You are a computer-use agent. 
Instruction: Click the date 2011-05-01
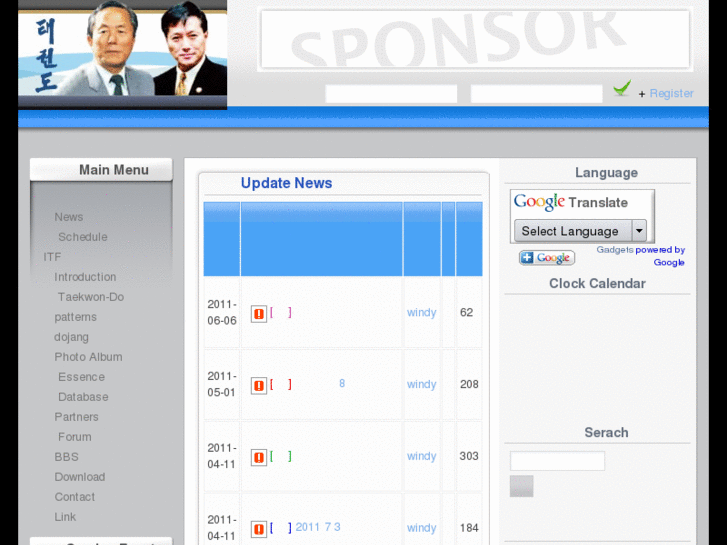click(222, 385)
